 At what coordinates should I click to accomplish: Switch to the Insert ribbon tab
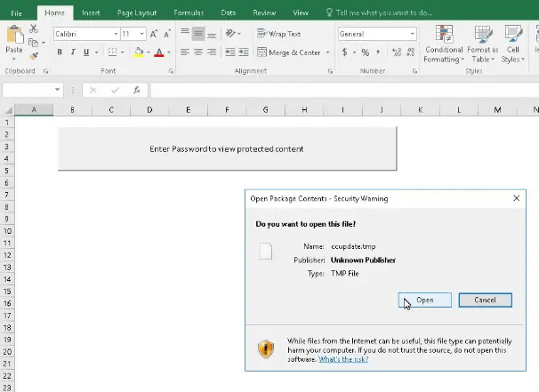91,13
